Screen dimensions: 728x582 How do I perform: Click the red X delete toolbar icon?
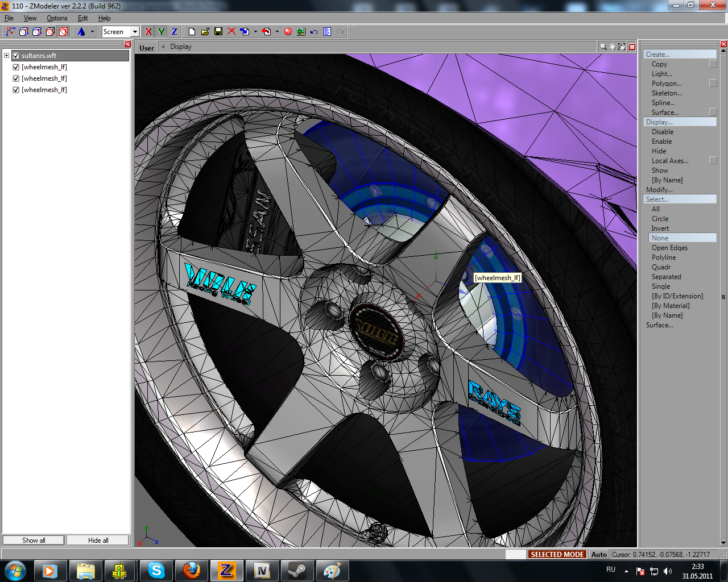click(231, 32)
